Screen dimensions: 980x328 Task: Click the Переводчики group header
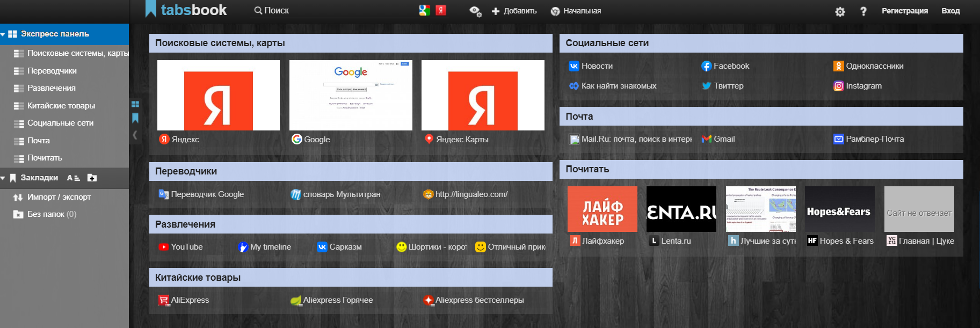351,171
